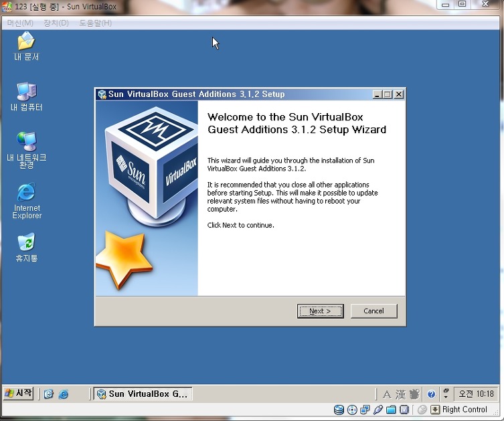Screen dimensions: 504x421
Task: Click the virtualization CPU status icon
Action: coord(404,410)
